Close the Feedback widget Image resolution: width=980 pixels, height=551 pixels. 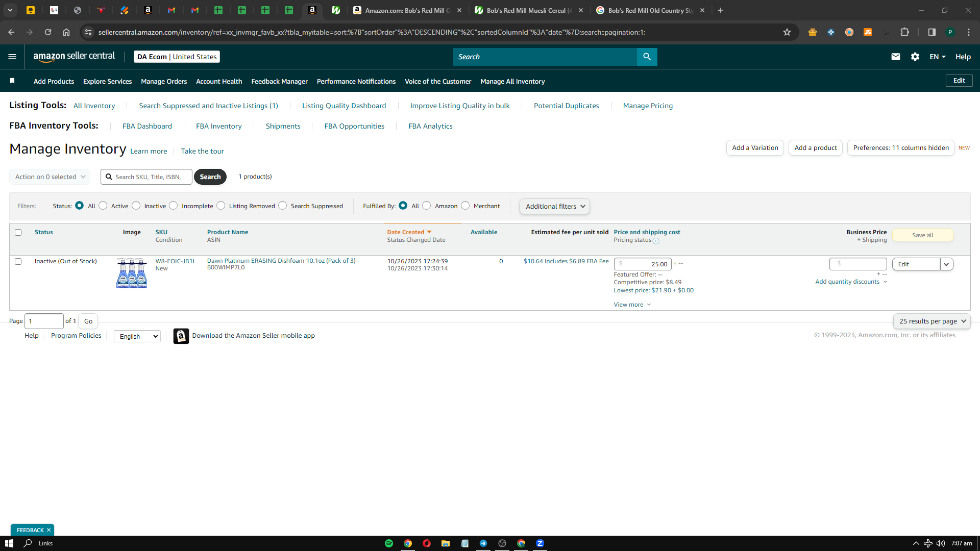49,530
